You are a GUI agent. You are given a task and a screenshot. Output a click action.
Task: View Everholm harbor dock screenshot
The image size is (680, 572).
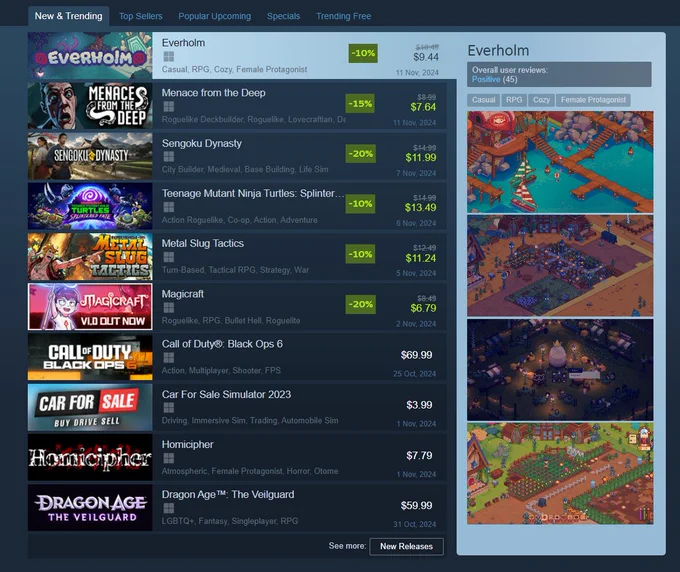(560, 162)
